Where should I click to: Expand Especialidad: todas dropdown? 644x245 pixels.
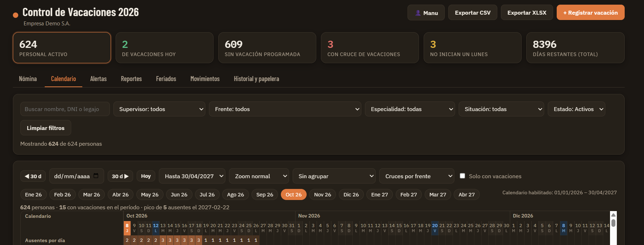[x=410, y=109]
